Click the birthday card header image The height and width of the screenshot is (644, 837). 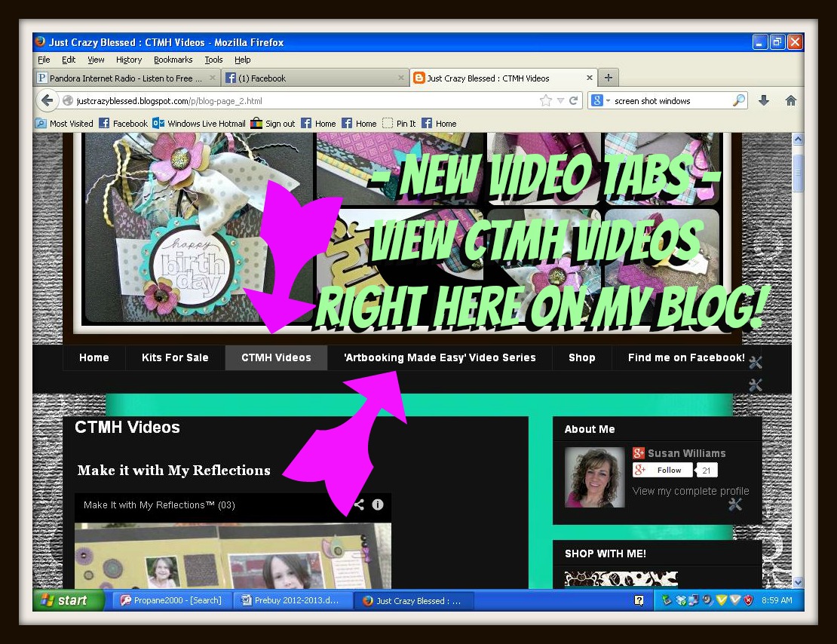[198, 228]
